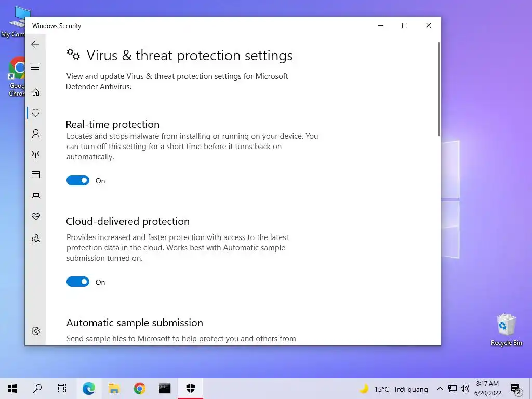Screen dimensions: 532x399
Task: Select Recycle Bin desktop icon
Action: pyautogui.click(x=506, y=330)
